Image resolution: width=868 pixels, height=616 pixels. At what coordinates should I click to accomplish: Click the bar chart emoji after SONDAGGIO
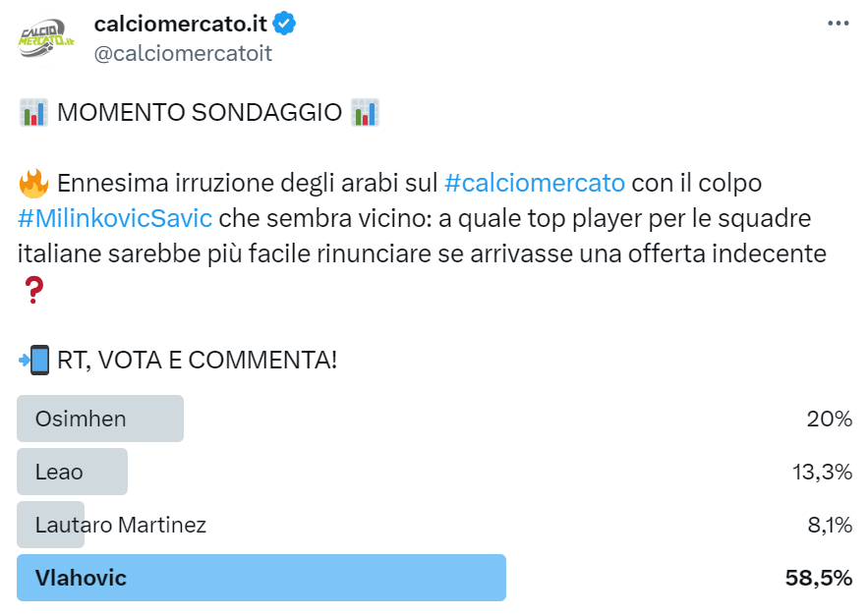(365, 112)
